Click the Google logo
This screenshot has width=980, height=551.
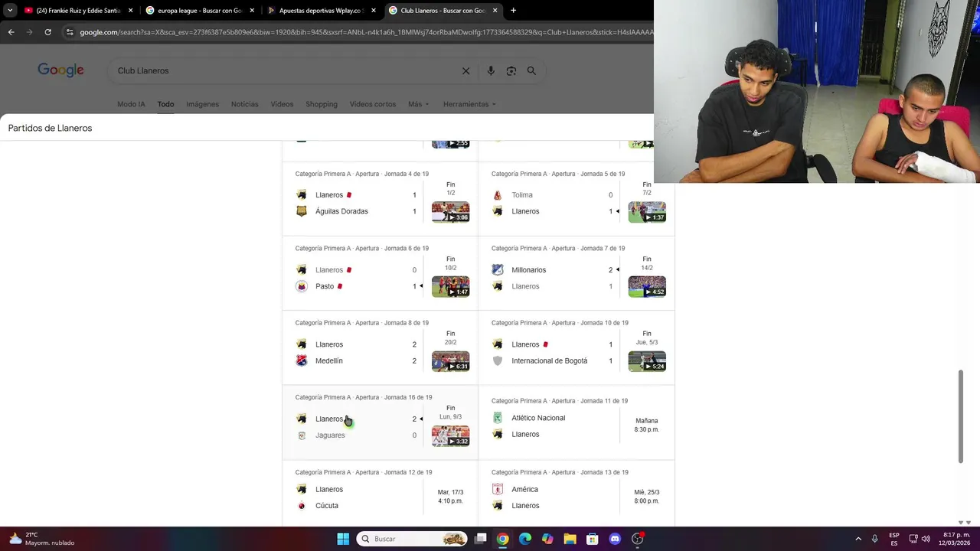[x=60, y=70]
